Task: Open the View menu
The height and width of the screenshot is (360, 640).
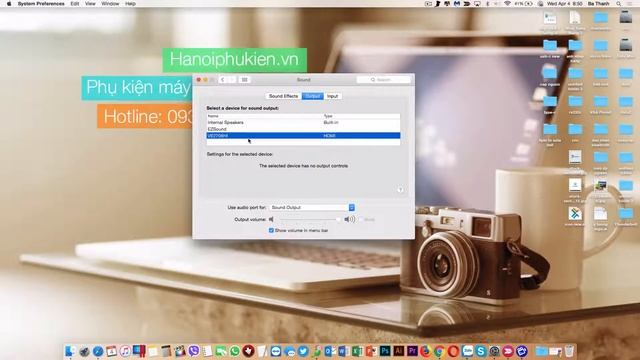Action: (90, 4)
